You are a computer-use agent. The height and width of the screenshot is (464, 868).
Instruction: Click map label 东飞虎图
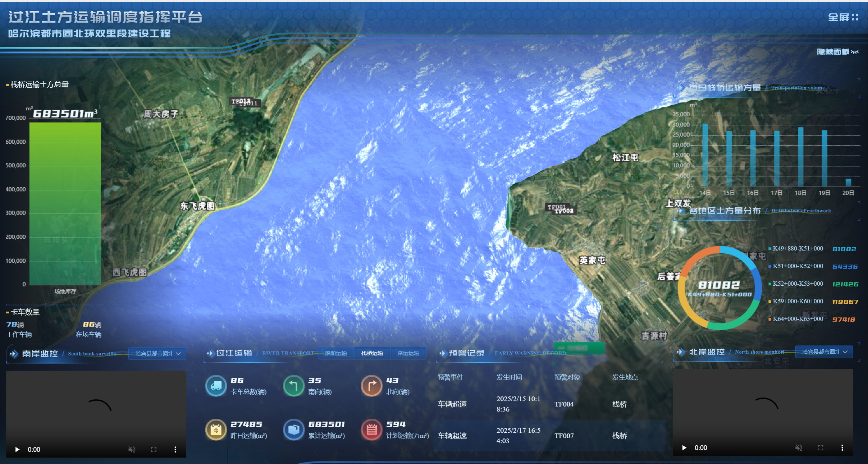coord(197,206)
